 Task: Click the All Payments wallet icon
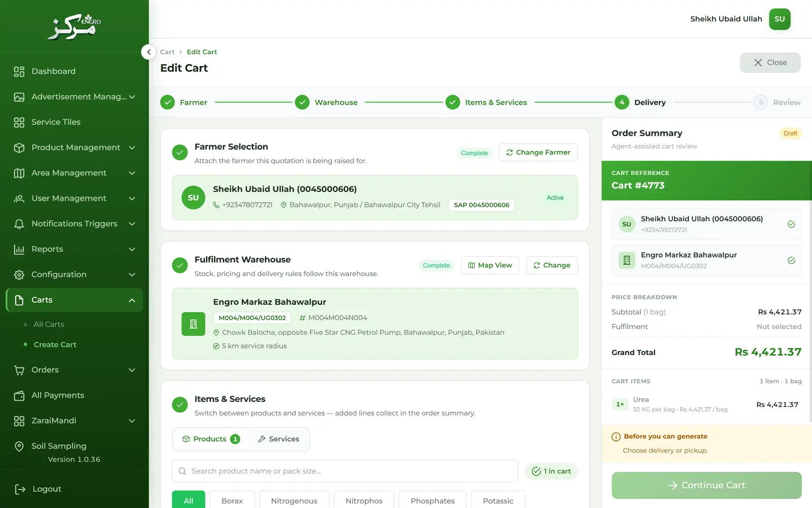click(19, 396)
